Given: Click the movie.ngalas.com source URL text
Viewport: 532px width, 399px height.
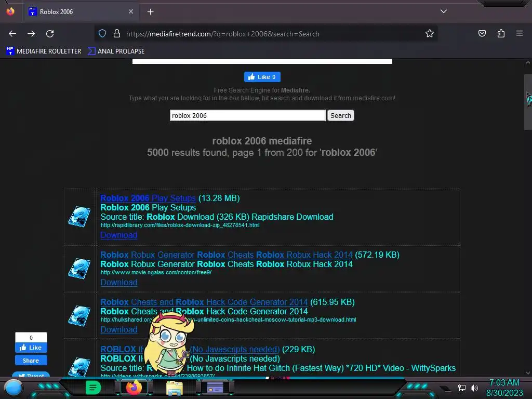Looking at the screenshot, I should tap(156, 272).
